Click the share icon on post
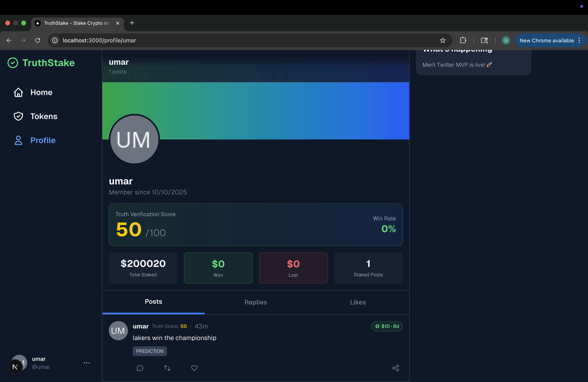 pos(396,368)
